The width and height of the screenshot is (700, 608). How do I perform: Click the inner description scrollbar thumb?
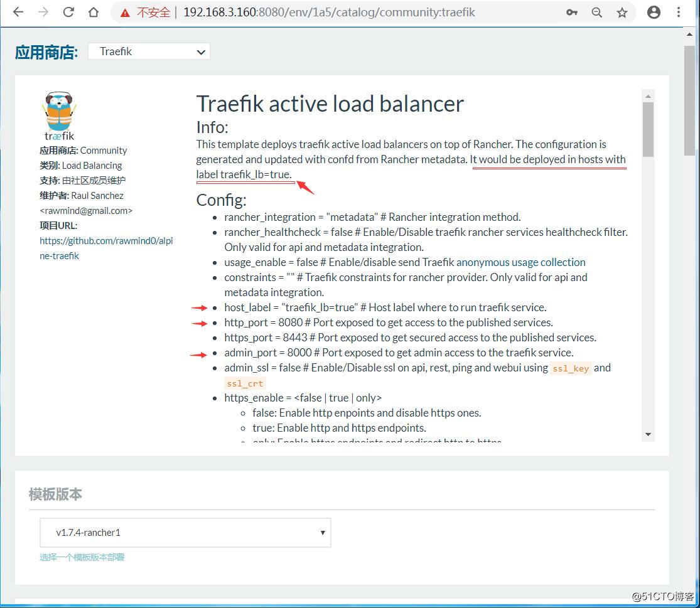649,129
